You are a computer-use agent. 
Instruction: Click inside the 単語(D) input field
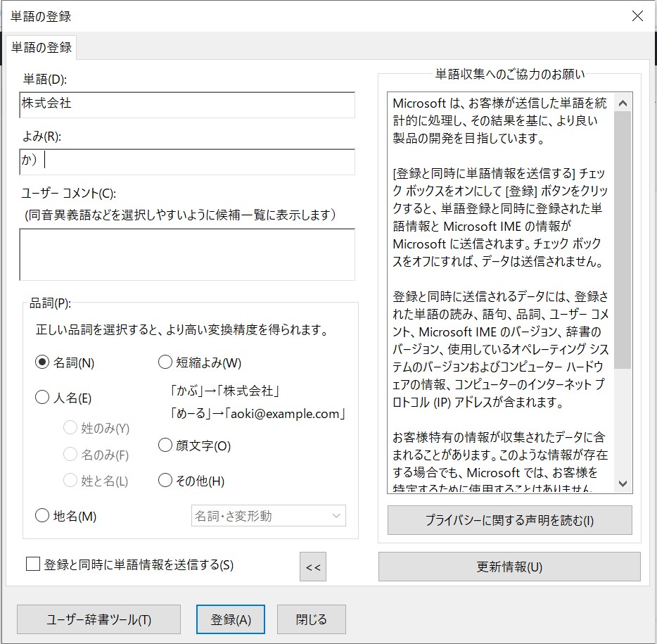[186, 105]
